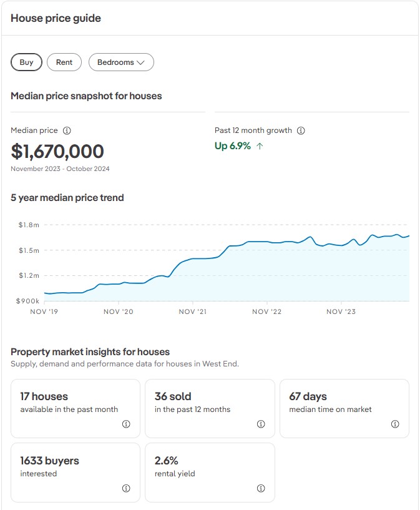Click the $1.8m gridline label on chart
The width and height of the screenshot is (420, 510).
tap(29, 225)
